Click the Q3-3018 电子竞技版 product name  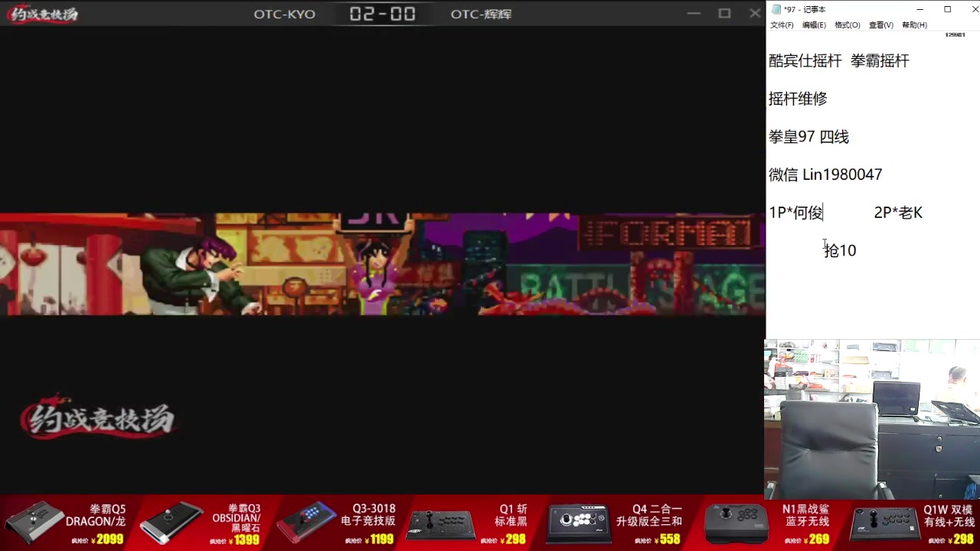[x=368, y=515]
